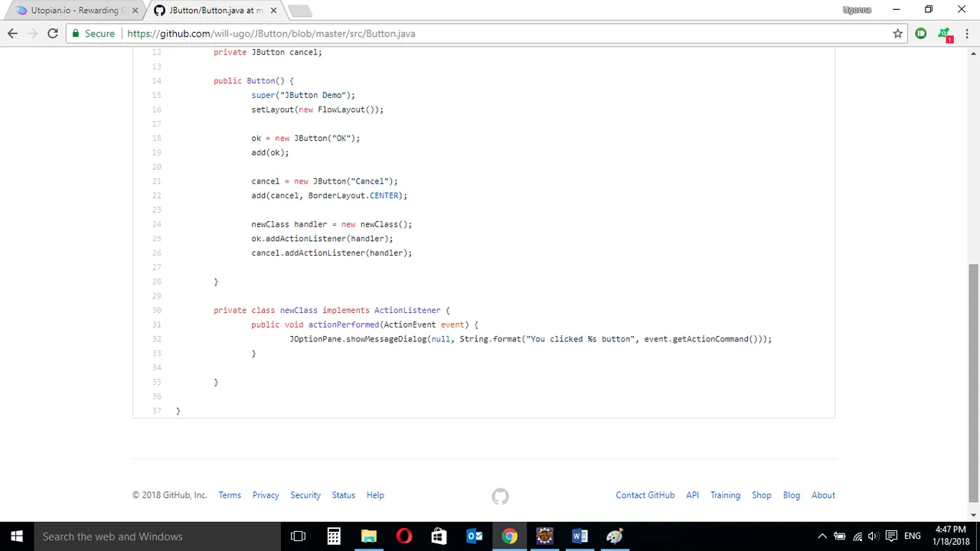The image size is (980, 551).
Task: Open the Help footer link
Action: click(375, 495)
